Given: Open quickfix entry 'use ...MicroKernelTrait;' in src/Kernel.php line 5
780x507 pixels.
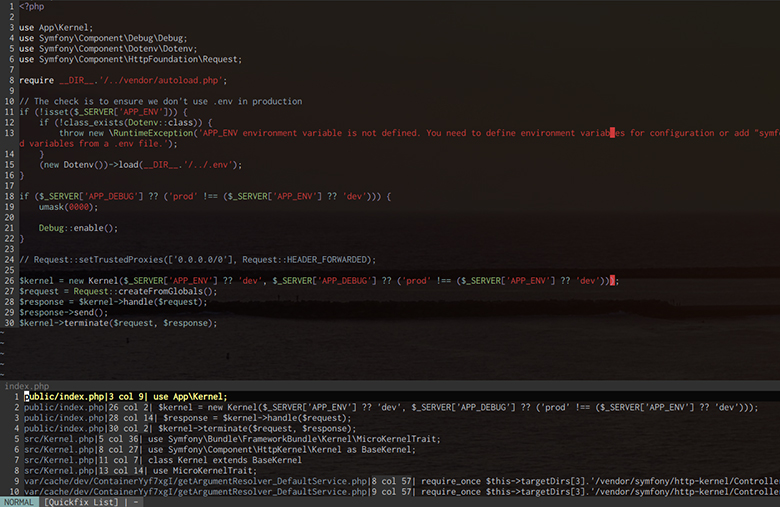Looking at the screenshot, I should point(232,439).
